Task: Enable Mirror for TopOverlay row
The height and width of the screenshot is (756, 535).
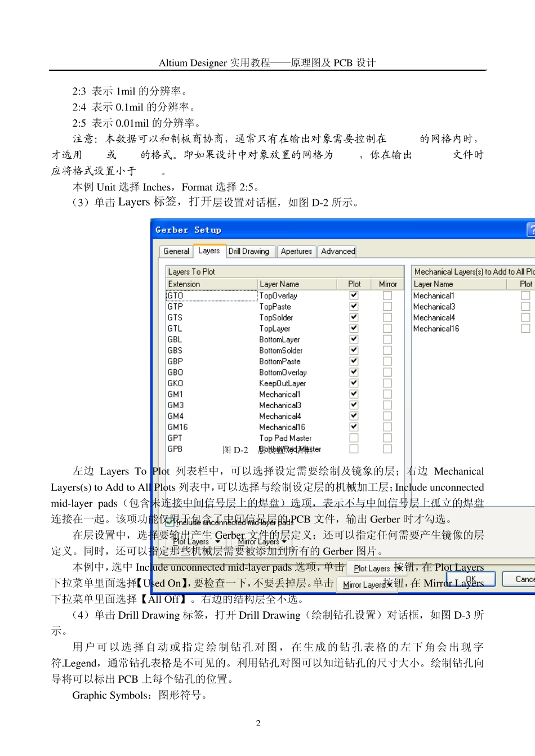Action: pos(387,295)
